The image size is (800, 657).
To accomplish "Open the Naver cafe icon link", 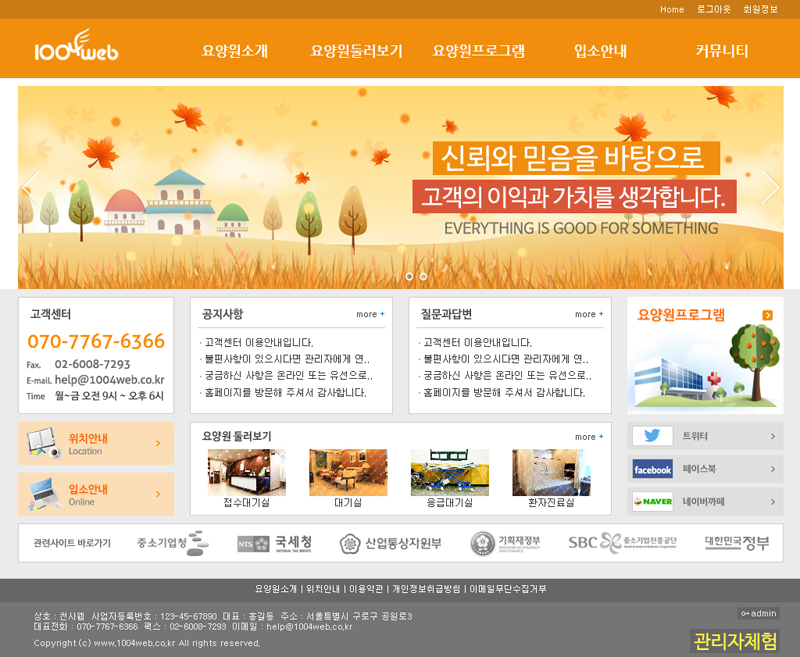I will (x=652, y=501).
